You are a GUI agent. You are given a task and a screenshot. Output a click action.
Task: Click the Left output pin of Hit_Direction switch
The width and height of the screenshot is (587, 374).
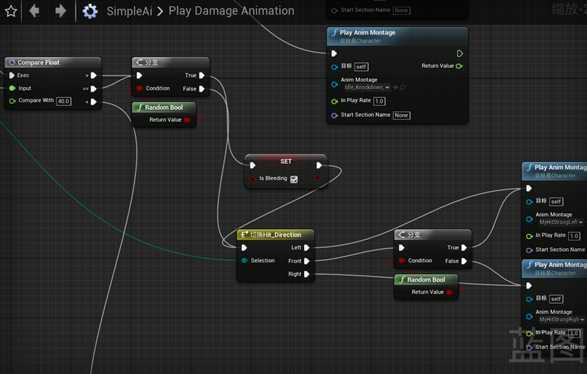[x=307, y=247]
